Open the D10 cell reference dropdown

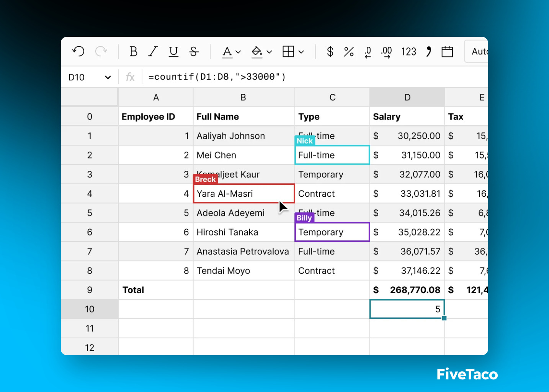pos(108,77)
